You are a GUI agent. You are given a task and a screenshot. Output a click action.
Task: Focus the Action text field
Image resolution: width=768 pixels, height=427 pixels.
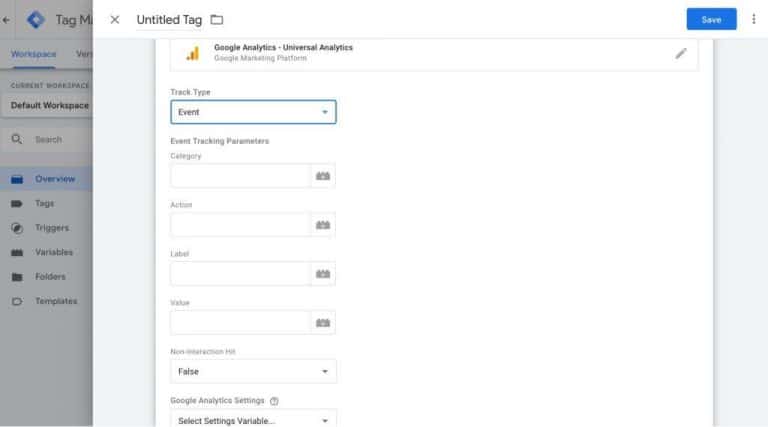pos(240,225)
